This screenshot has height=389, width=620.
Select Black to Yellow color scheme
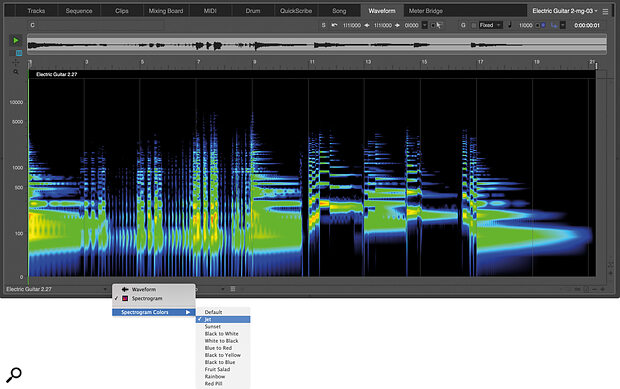pos(223,355)
